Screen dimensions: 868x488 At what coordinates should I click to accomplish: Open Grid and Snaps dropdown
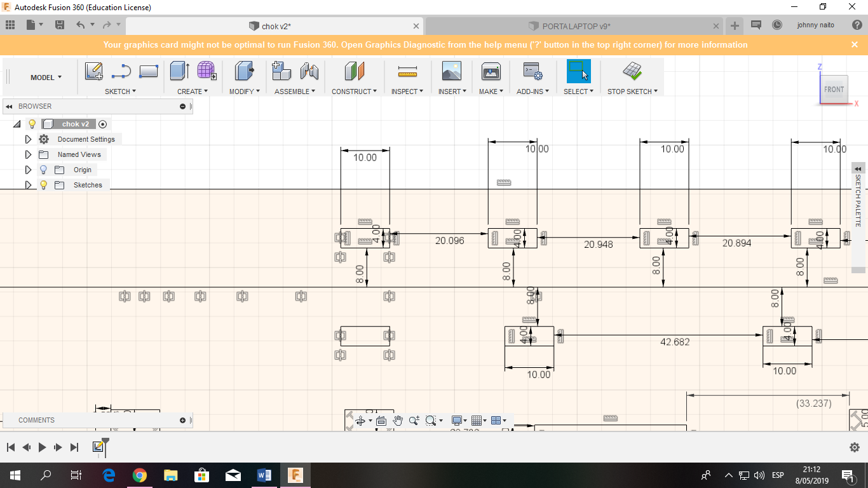pos(480,421)
